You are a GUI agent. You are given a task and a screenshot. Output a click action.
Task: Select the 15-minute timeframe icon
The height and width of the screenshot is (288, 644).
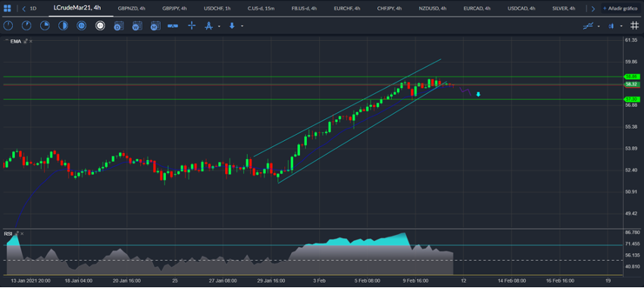pyautogui.click(x=45, y=26)
